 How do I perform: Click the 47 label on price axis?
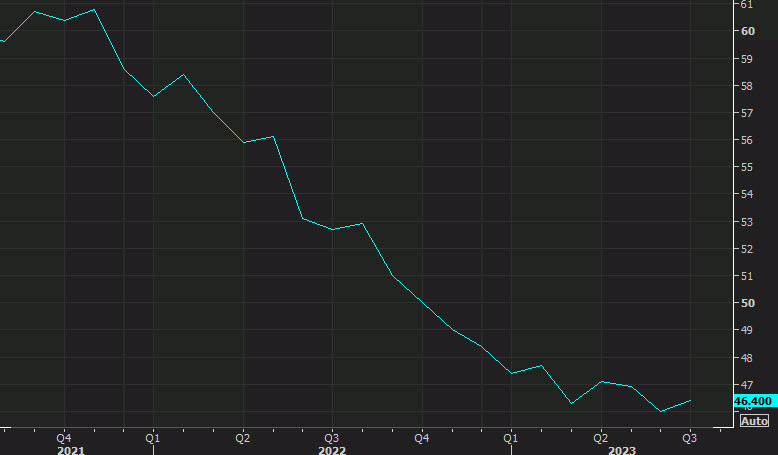pos(747,385)
